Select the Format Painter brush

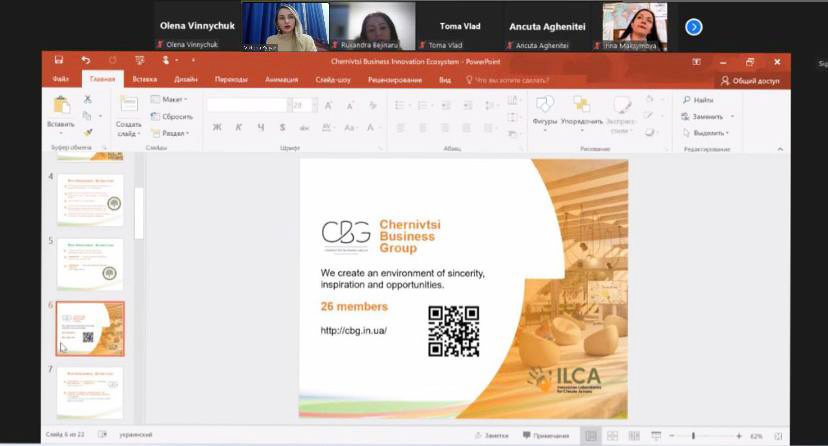[88, 132]
